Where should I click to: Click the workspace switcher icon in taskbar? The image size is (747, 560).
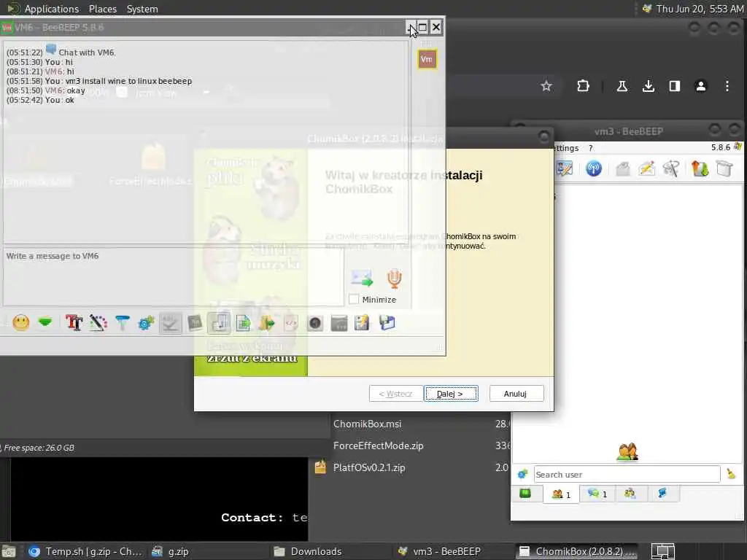(x=662, y=551)
